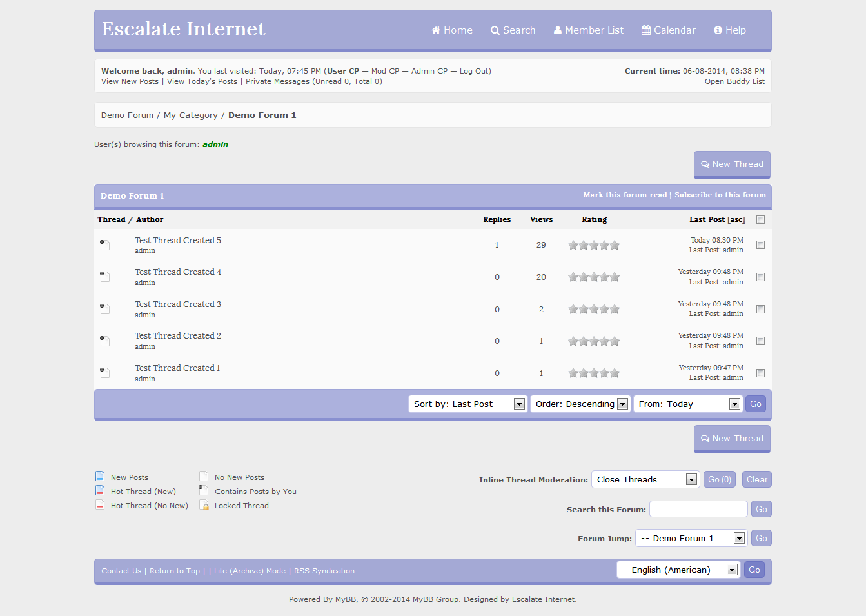This screenshot has width=866, height=616.
Task: Click the magnifier Search icon in the header
Action: click(495, 30)
